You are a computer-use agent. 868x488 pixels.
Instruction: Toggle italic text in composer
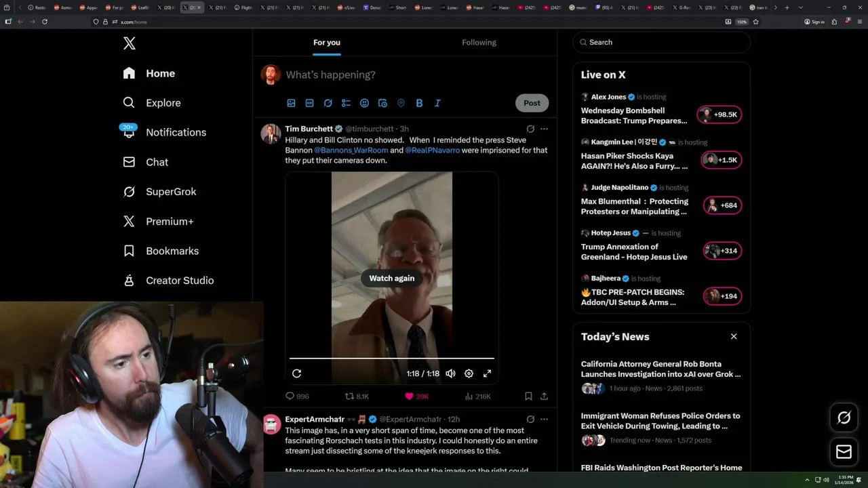click(x=437, y=103)
